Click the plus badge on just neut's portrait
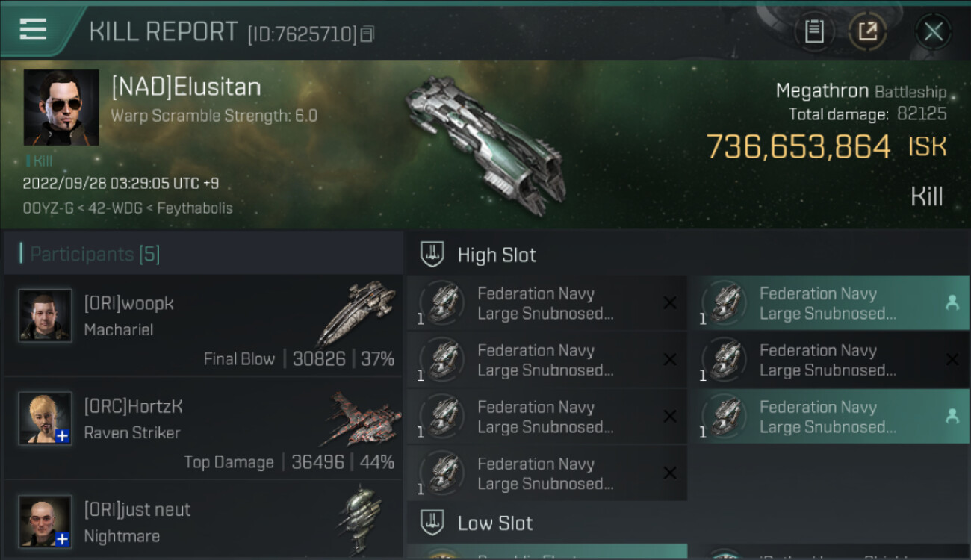The width and height of the screenshot is (971, 560). (63, 538)
